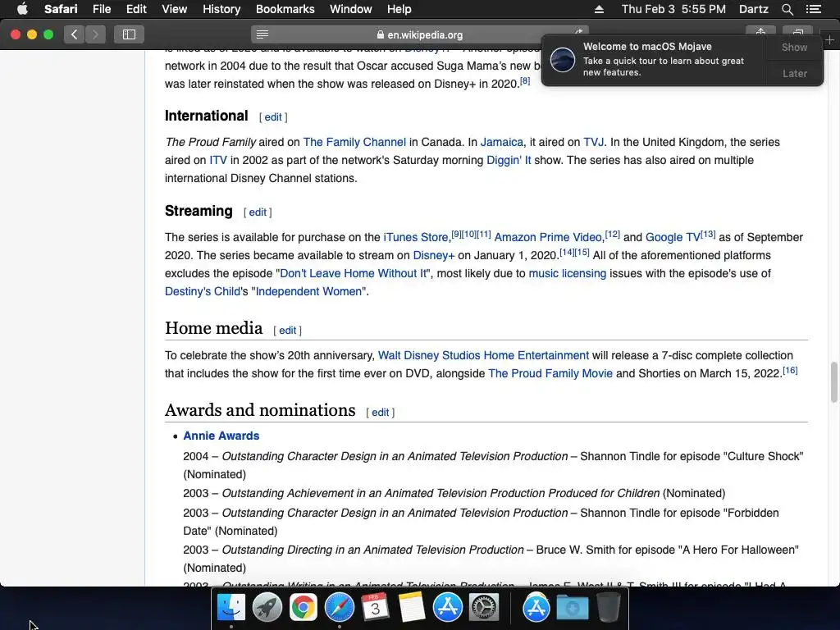Click the date and time in menu bar
The width and height of the screenshot is (840, 630).
coord(673,9)
